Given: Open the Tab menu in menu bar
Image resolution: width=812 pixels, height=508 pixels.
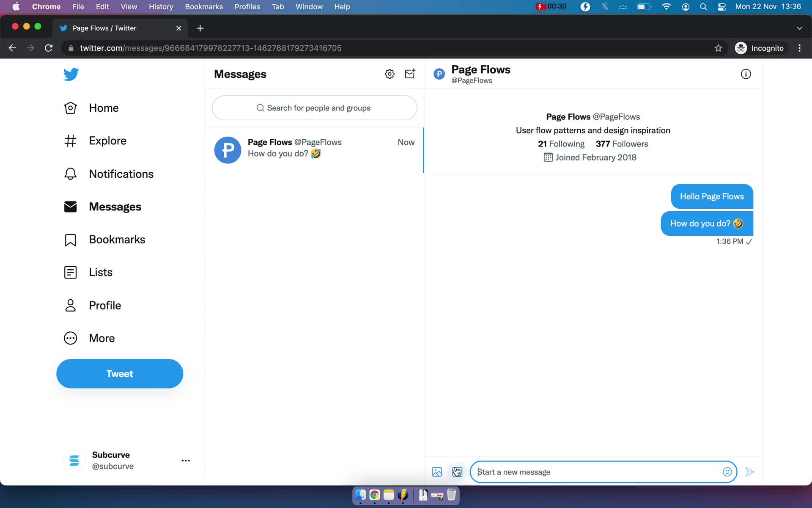Looking at the screenshot, I should (x=278, y=7).
